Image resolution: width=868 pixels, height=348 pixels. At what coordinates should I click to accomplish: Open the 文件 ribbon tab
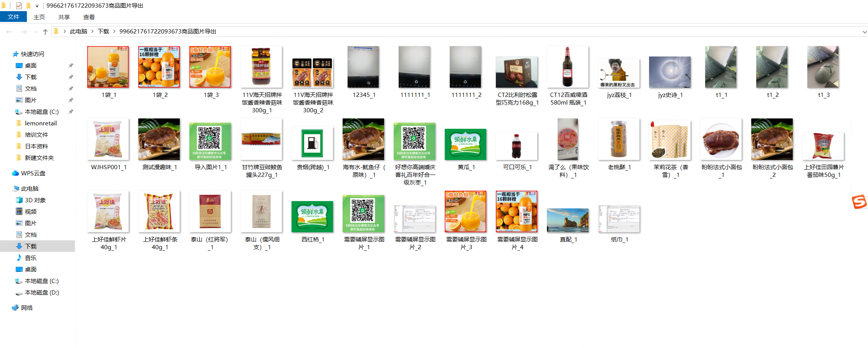click(x=13, y=17)
